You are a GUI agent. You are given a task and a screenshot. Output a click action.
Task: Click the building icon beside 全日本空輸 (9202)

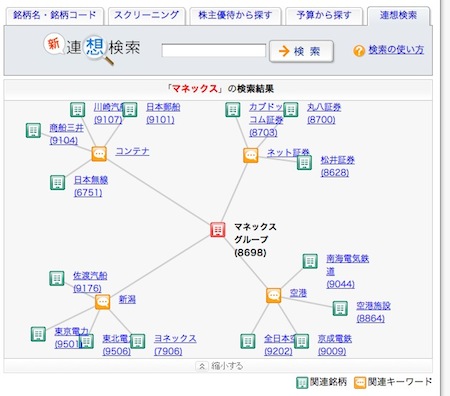click(248, 341)
